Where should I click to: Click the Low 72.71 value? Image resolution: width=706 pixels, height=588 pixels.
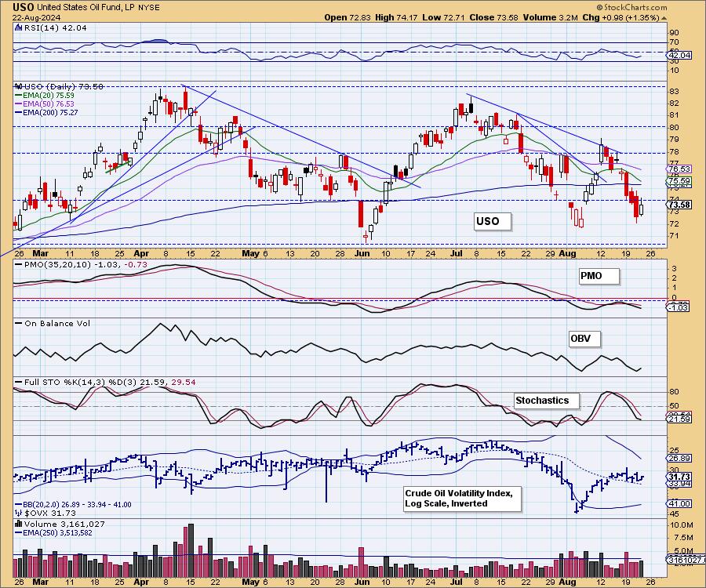pyautogui.click(x=443, y=17)
